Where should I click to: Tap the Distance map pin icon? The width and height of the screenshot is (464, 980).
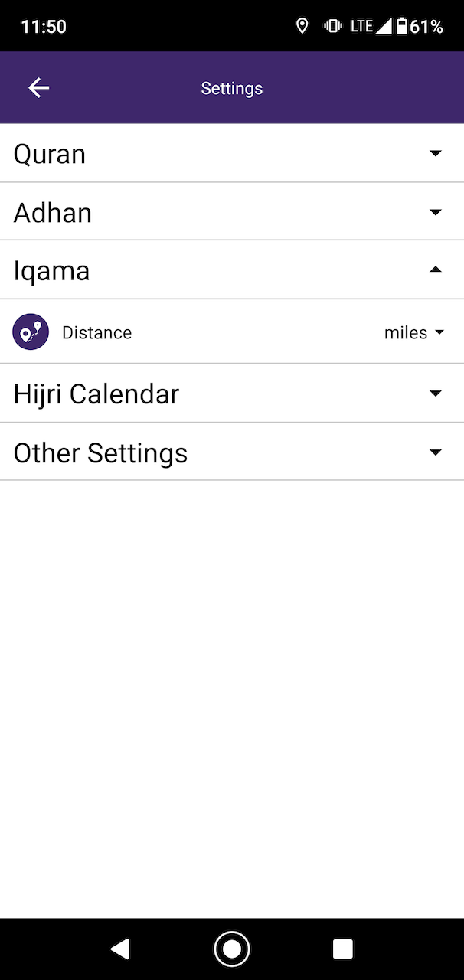click(x=31, y=332)
